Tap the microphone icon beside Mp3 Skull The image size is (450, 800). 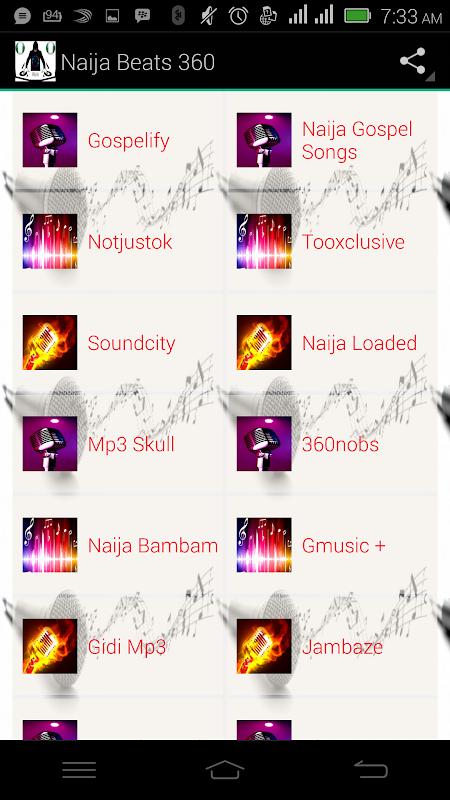(x=50, y=444)
